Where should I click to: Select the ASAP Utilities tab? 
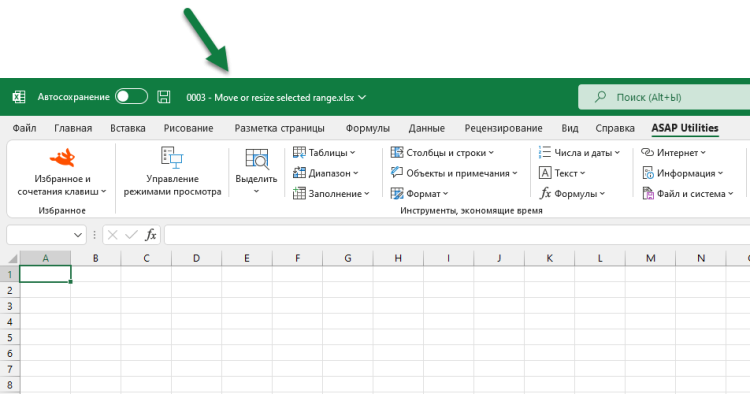pos(685,128)
